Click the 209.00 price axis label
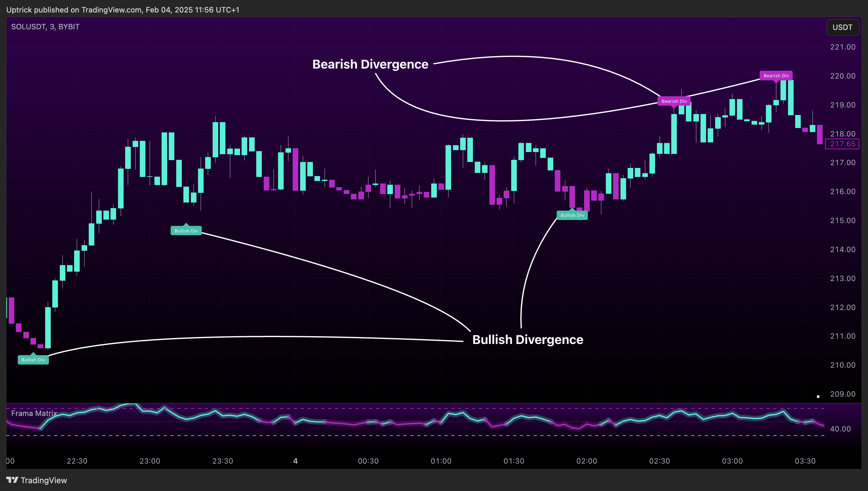868x491 pixels. (843, 394)
